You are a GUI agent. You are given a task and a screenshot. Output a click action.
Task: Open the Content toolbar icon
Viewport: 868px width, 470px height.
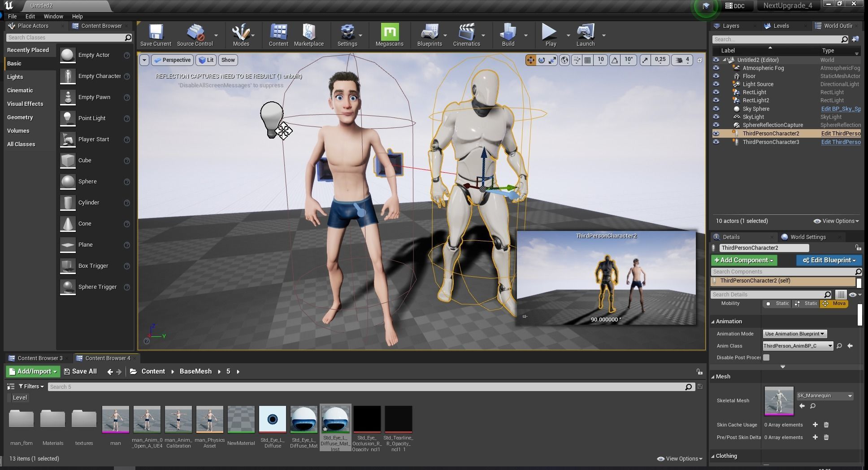point(278,35)
